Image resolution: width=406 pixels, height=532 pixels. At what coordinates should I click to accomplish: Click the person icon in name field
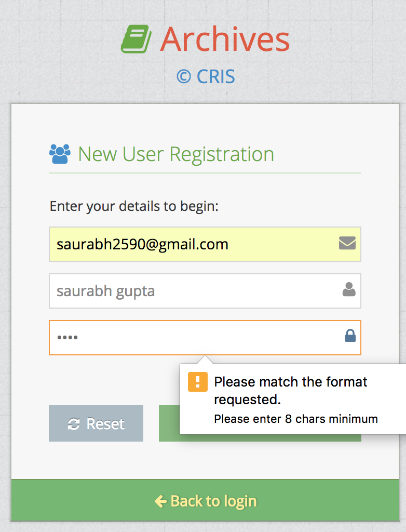click(x=349, y=289)
